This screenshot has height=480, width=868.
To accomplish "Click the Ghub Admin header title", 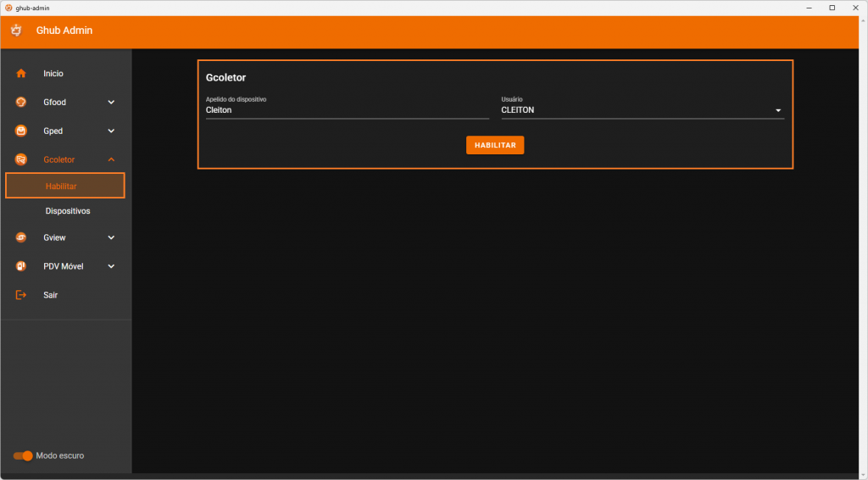I will click(64, 31).
